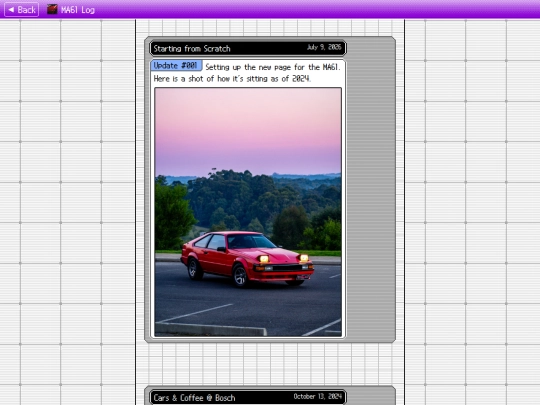Screen dimensions: 540x405
Task: Open the Cars & Coffee @ Bosch post title
Action: pos(194,398)
